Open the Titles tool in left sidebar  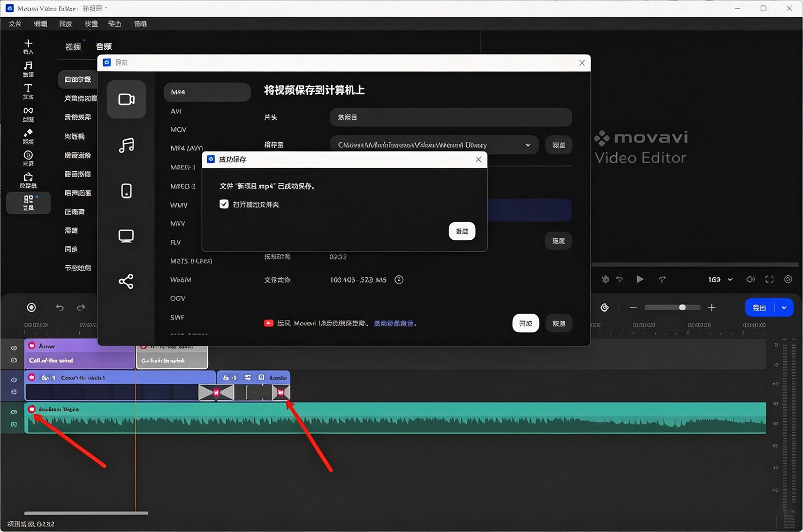click(28, 91)
